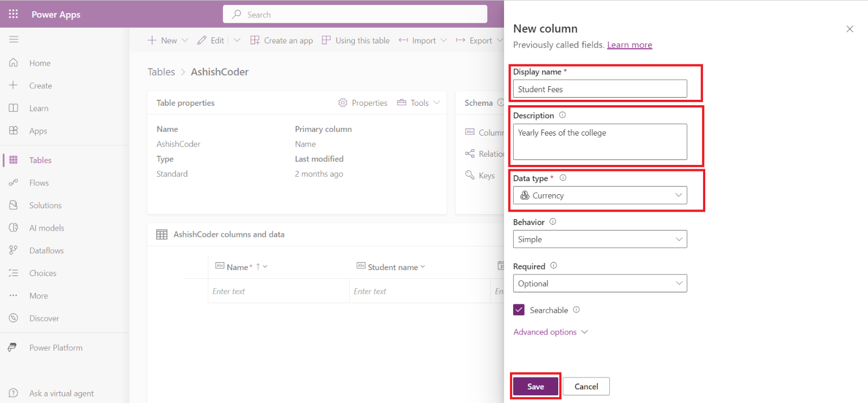Click the Data type info icon
Viewport: 868px width, 403px height.
click(x=563, y=178)
